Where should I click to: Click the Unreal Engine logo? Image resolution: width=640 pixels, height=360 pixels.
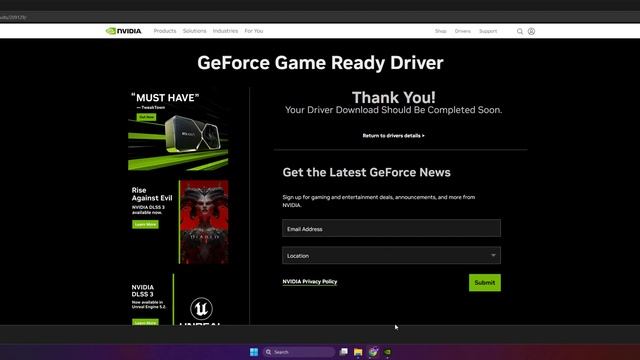[x=201, y=309]
